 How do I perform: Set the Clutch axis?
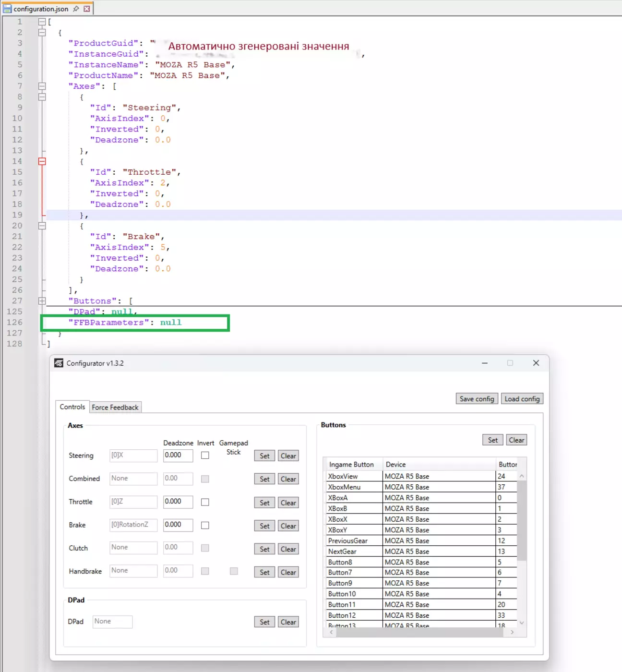pyautogui.click(x=264, y=549)
